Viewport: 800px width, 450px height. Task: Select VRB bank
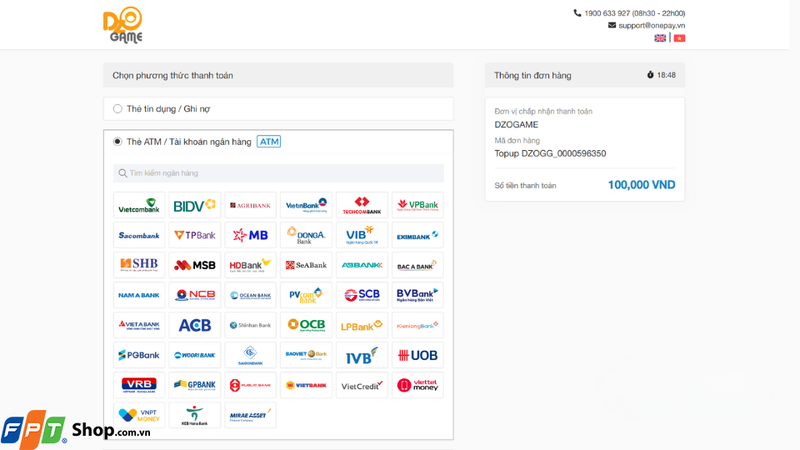(x=139, y=385)
